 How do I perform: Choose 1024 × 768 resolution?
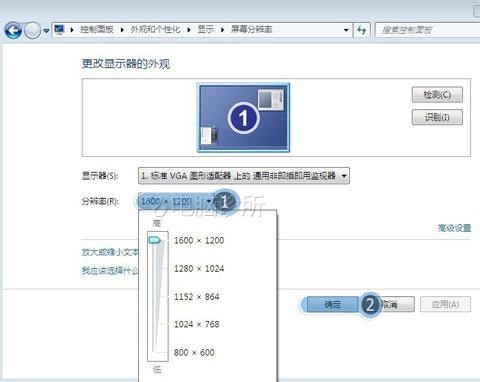click(197, 324)
